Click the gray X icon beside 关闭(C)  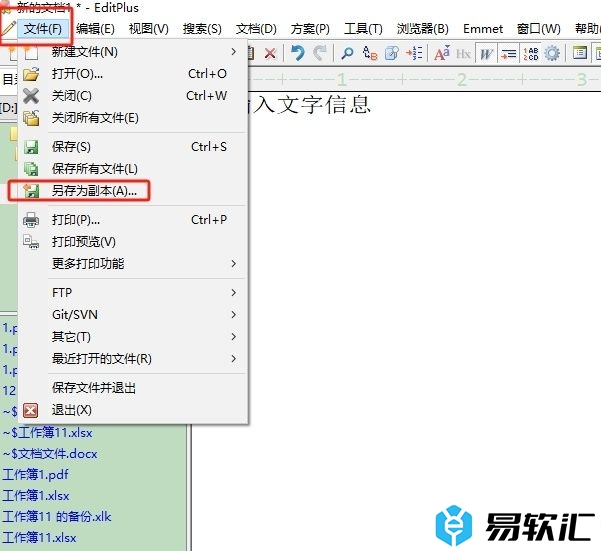(x=31, y=96)
